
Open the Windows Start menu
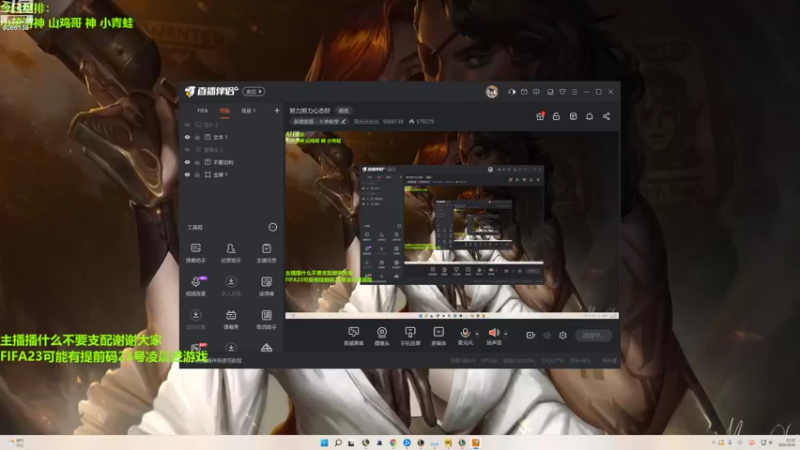click(x=324, y=442)
